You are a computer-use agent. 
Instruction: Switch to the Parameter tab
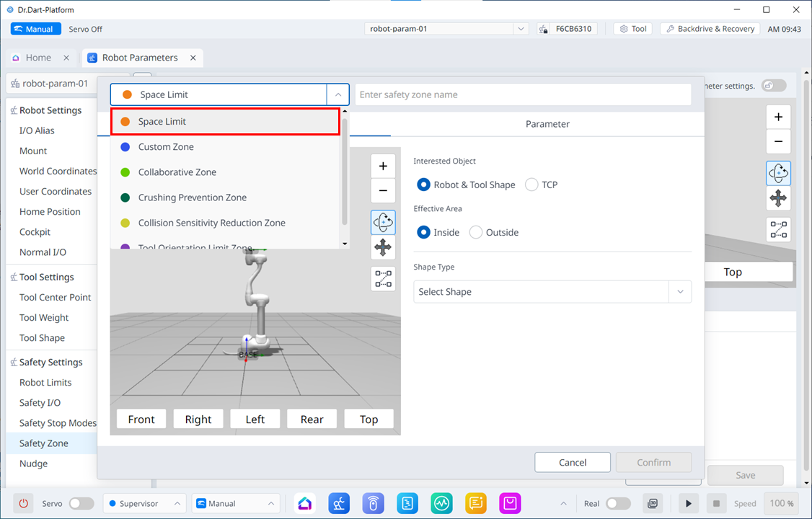click(547, 124)
